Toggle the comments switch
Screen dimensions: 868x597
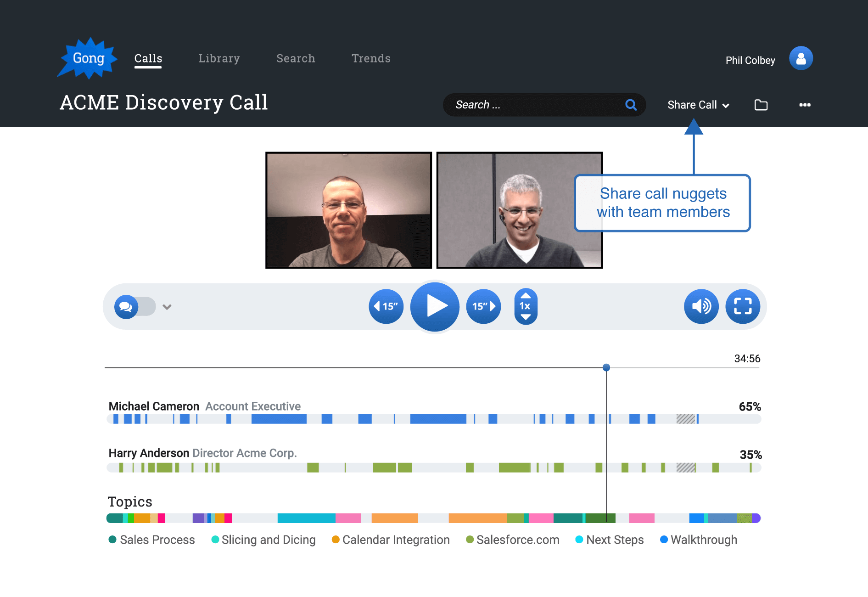point(135,306)
